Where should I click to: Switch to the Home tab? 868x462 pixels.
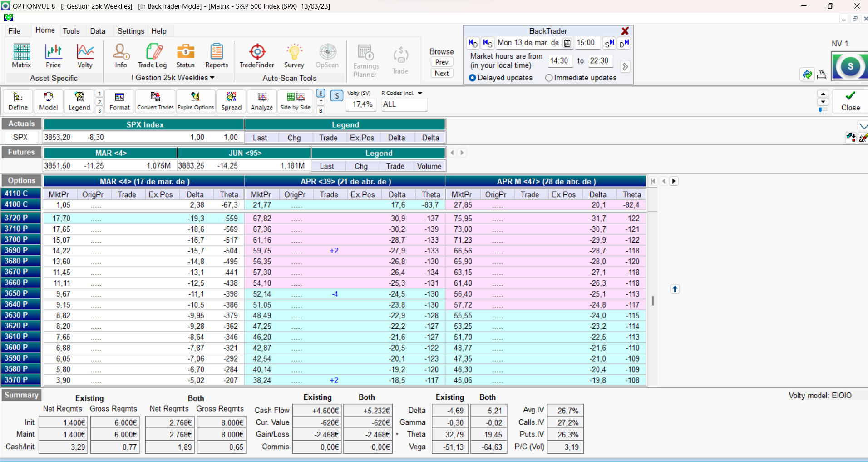tap(45, 30)
